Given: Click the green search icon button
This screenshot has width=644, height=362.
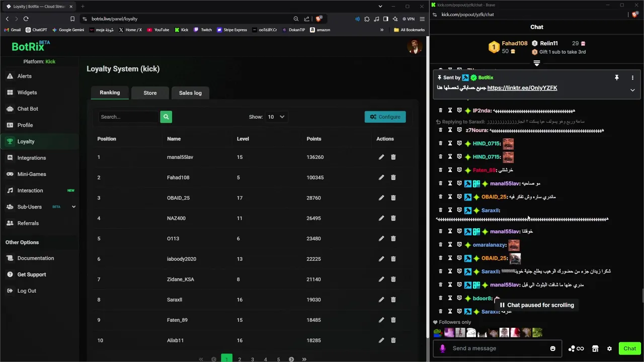Looking at the screenshot, I should 166,117.
